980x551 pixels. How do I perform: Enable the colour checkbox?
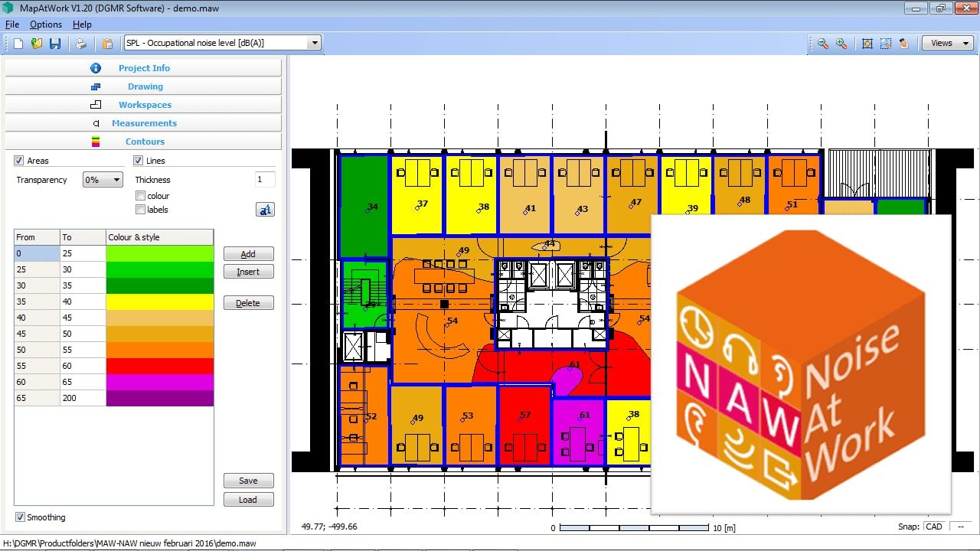point(140,196)
